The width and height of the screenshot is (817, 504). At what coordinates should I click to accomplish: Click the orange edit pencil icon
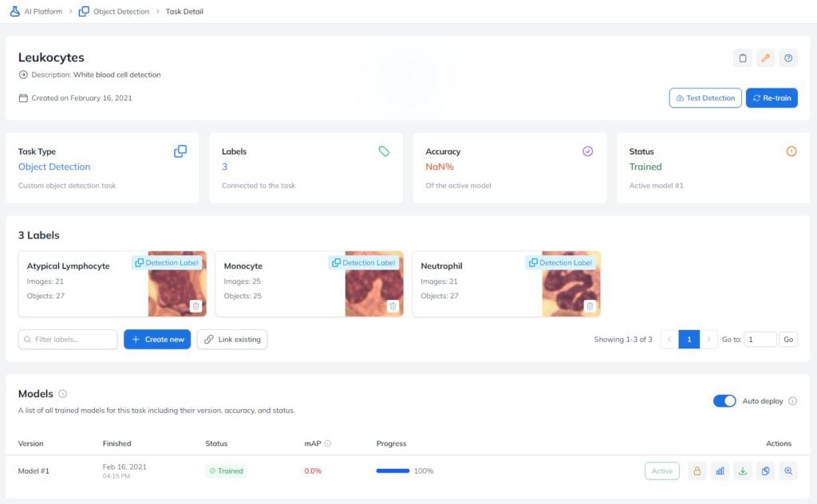765,57
